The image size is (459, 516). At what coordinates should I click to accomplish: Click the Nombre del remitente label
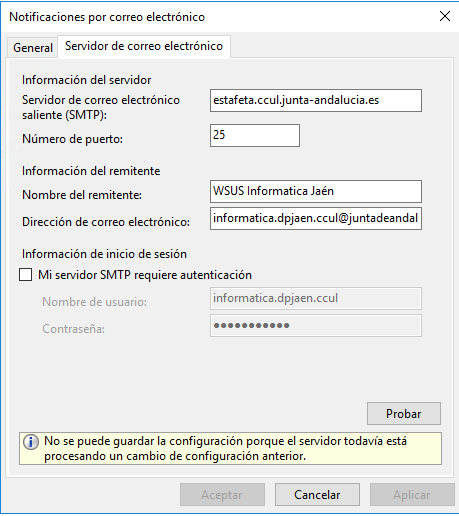[82, 195]
